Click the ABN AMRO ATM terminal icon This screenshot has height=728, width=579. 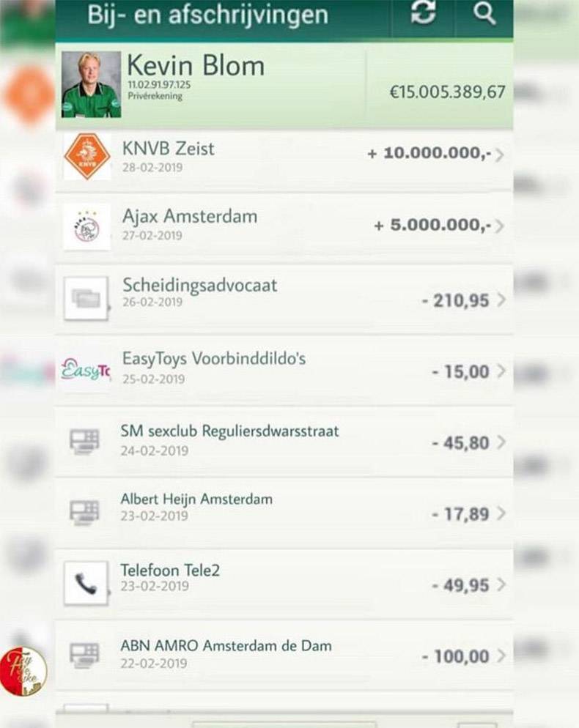click(84, 654)
